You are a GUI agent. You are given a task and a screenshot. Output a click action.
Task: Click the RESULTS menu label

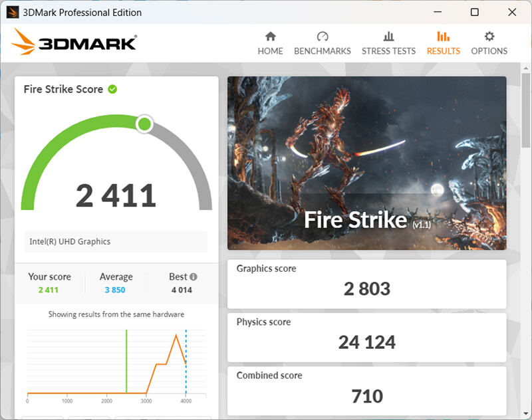coord(443,51)
